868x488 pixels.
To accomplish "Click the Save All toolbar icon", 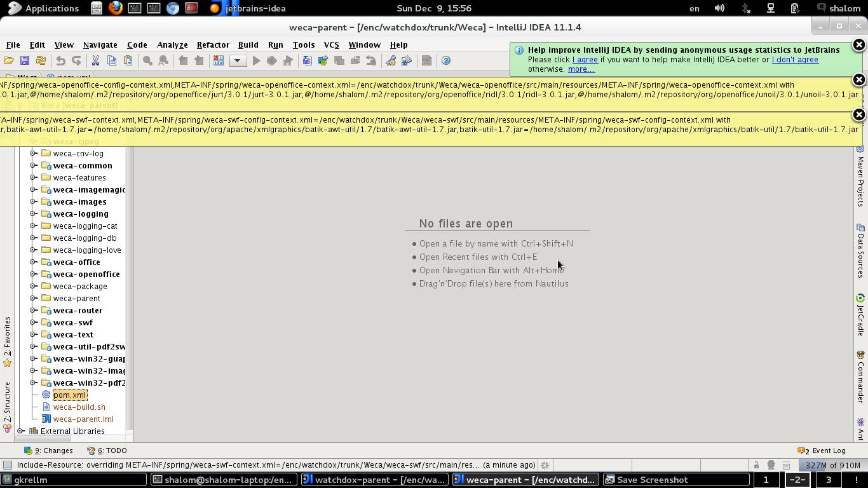I will coord(25,60).
